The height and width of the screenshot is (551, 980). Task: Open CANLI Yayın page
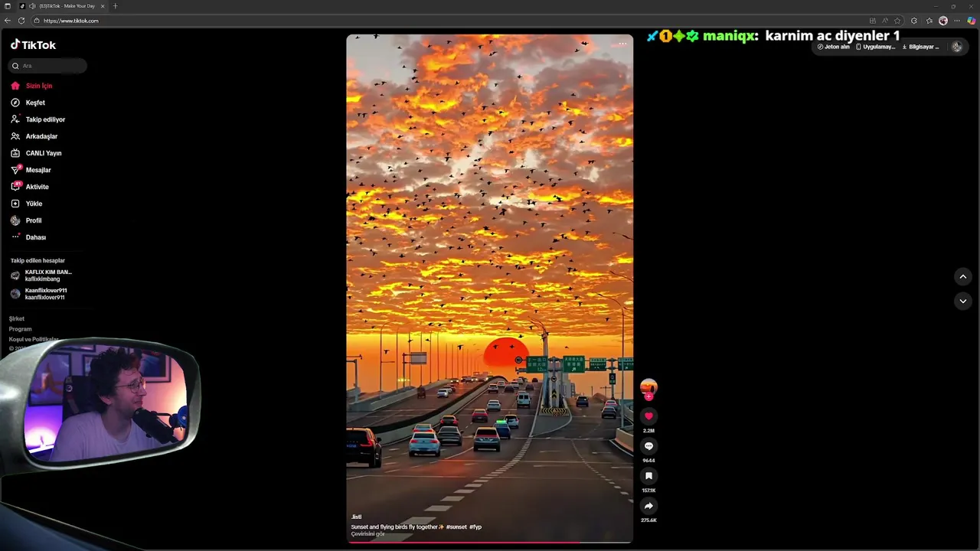[36, 153]
